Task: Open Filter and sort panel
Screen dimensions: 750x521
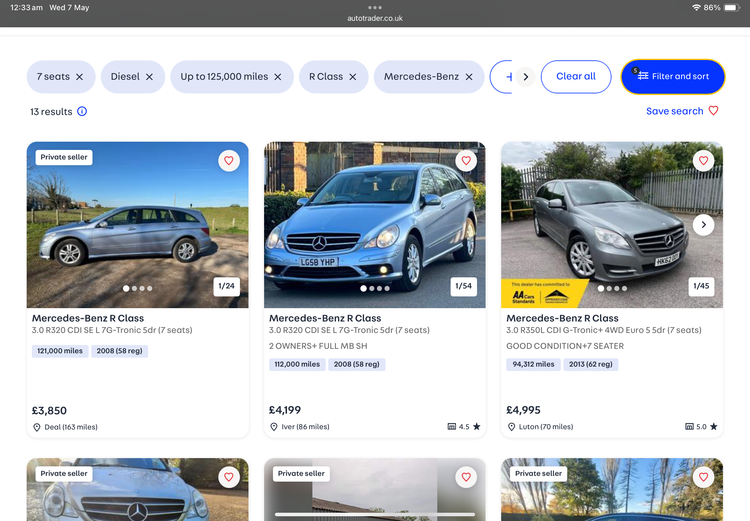Action: tap(673, 77)
